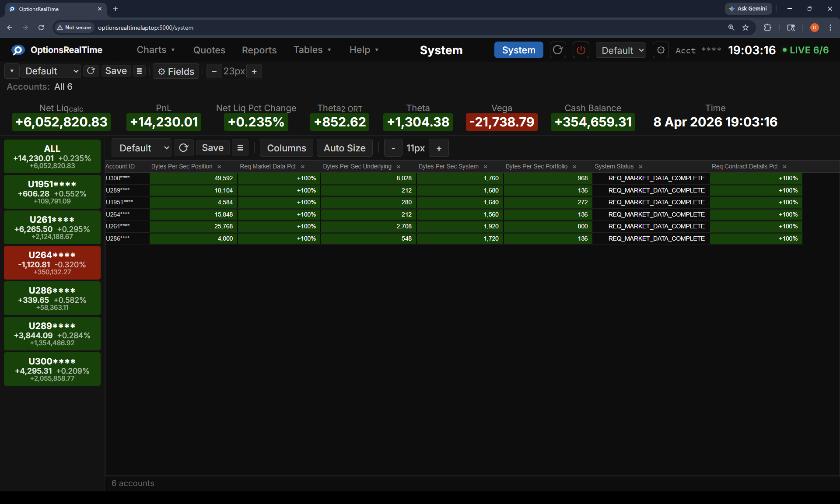Expand the Charts menu
Image resolution: width=840 pixels, height=504 pixels.
click(156, 50)
